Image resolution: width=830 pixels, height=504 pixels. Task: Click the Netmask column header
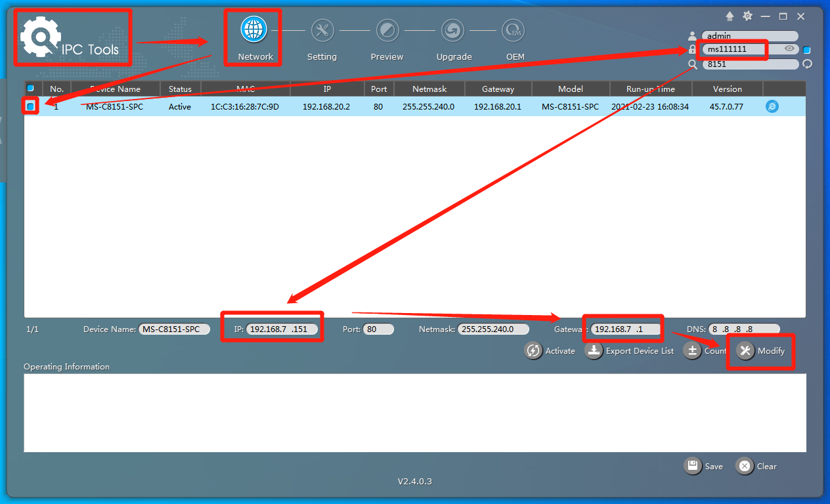pyautogui.click(x=428, y=89)
